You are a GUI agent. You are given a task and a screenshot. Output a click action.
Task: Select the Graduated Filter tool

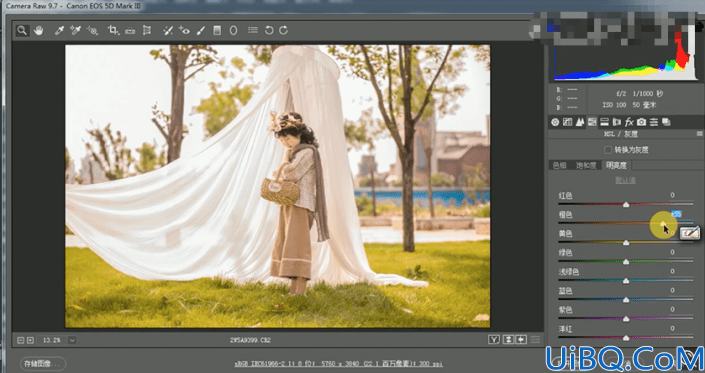pyautogui.click(x=217, y=31)
